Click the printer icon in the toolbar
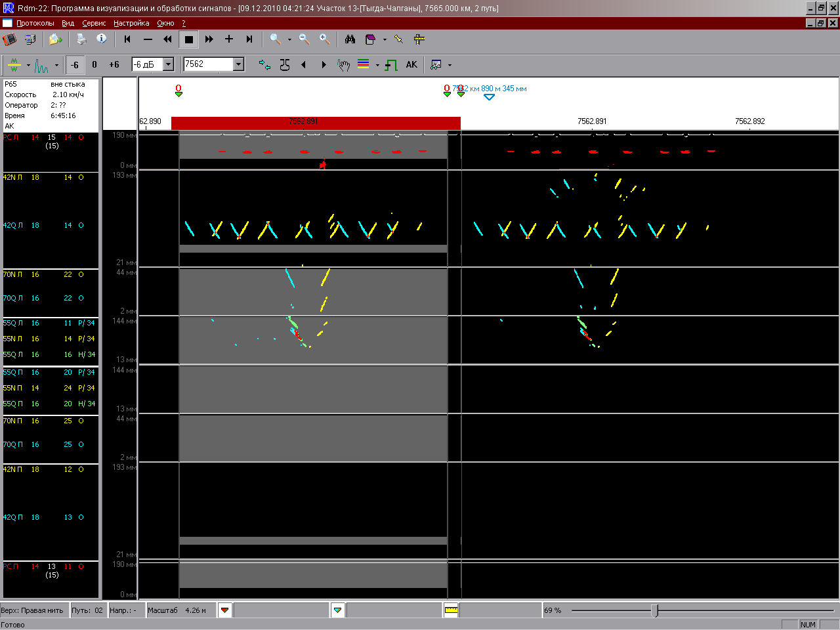Image resolution: width=840 pixels, height=630 pixels. coord(81,39)
